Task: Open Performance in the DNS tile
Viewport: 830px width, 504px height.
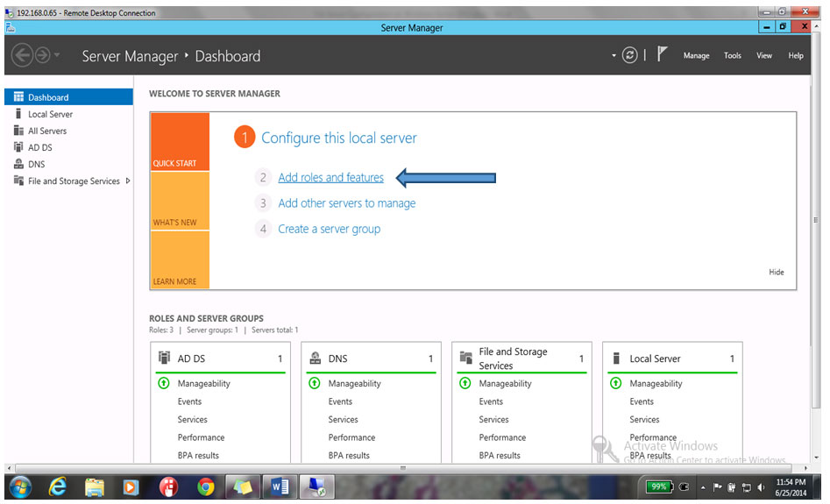Action: tap(351, 437)
